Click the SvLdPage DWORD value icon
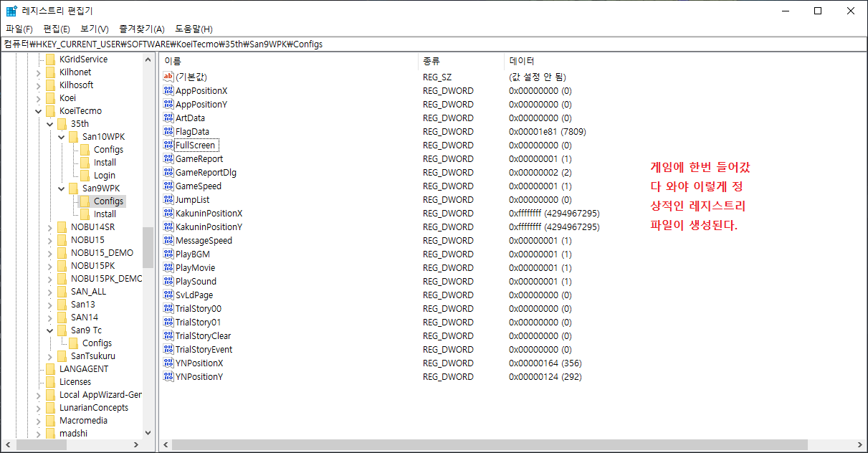This screenshot has width=868, height=453. (x=168, y=295)
